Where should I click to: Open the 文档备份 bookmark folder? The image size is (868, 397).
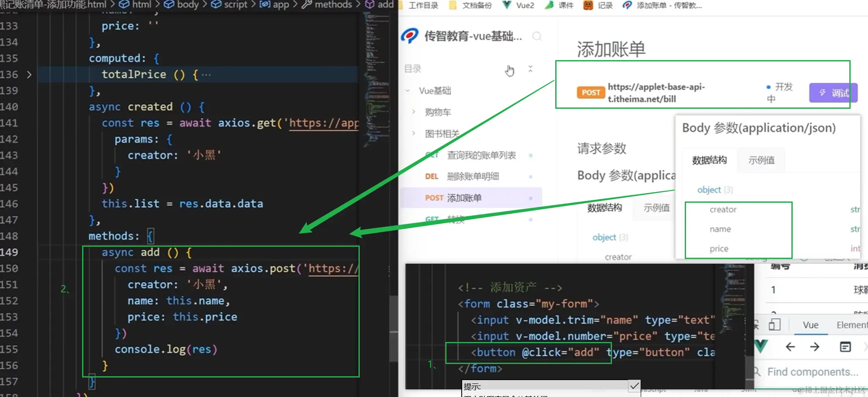(470, 6)
